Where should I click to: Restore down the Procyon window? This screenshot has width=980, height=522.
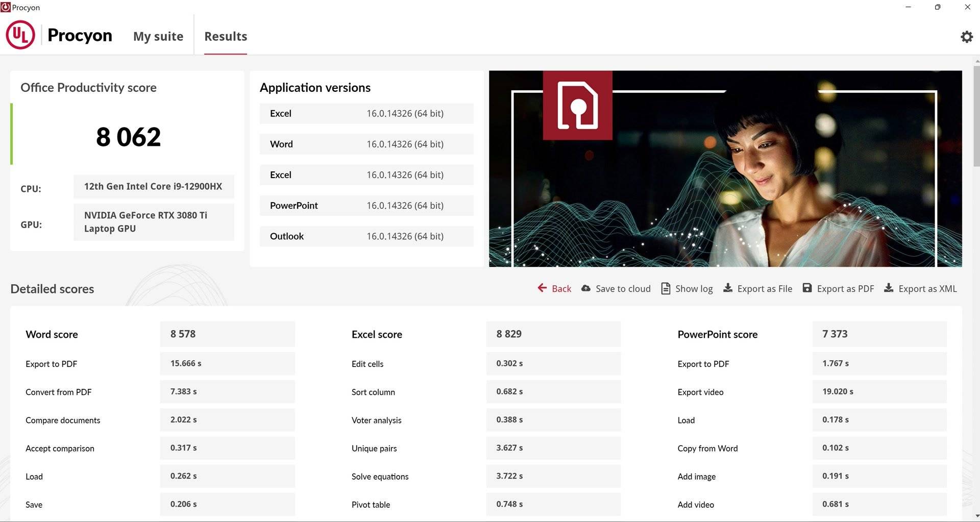coord(938,7)
